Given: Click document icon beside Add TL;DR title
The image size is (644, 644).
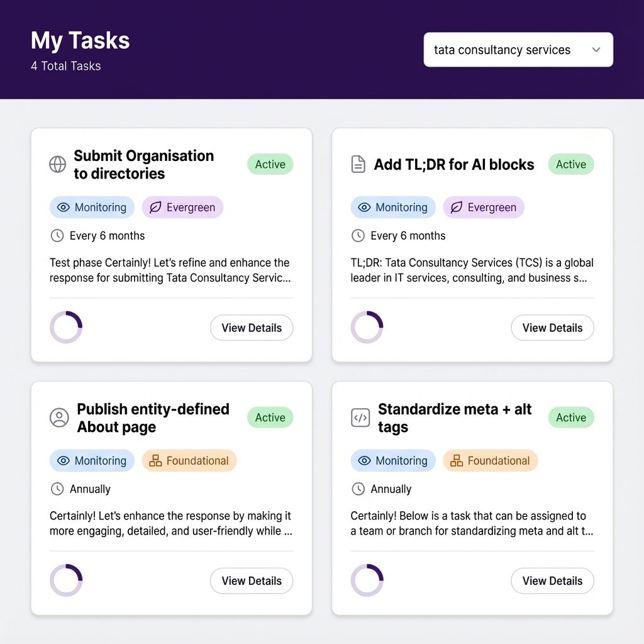Looking at the screenshot, I should [x=358, y=165].
